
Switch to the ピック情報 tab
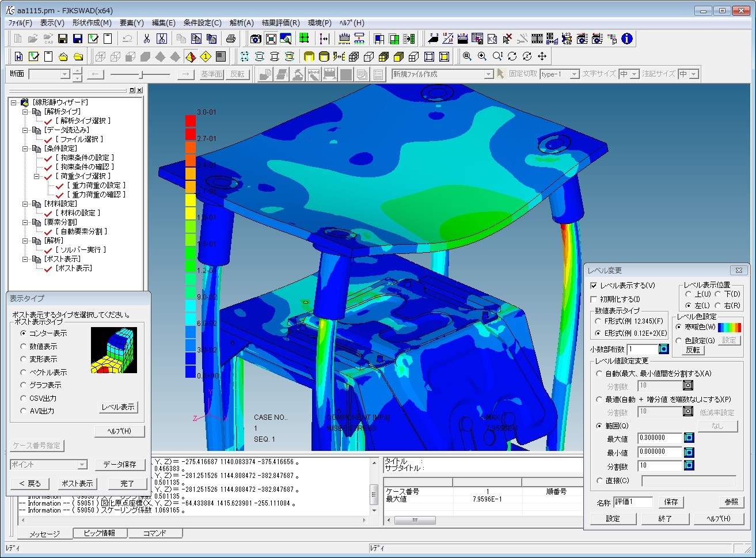point(100,533)
